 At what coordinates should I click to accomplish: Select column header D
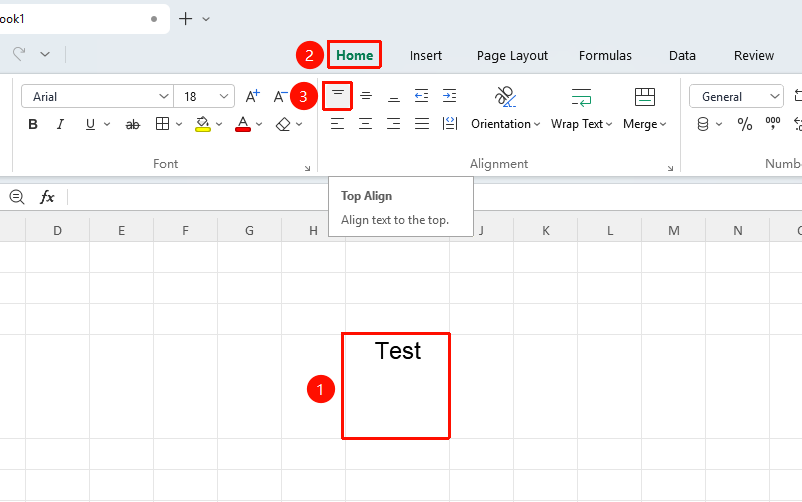[x=57, y=230]
